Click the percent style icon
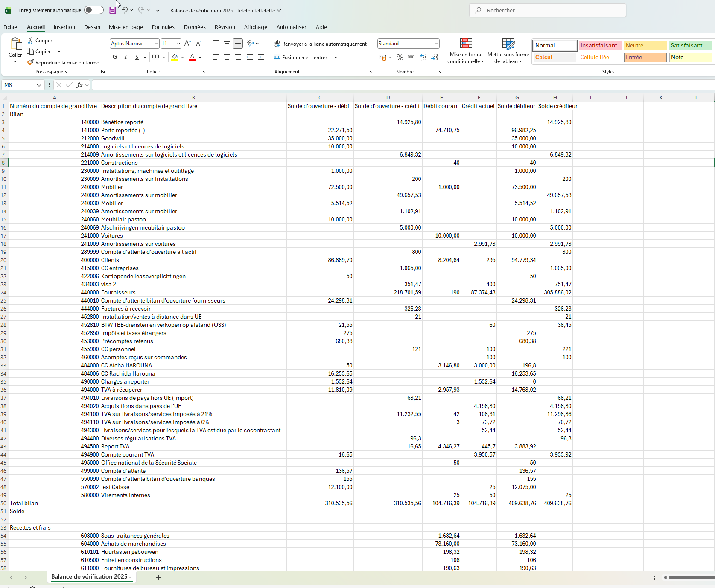 click(400, 57)
